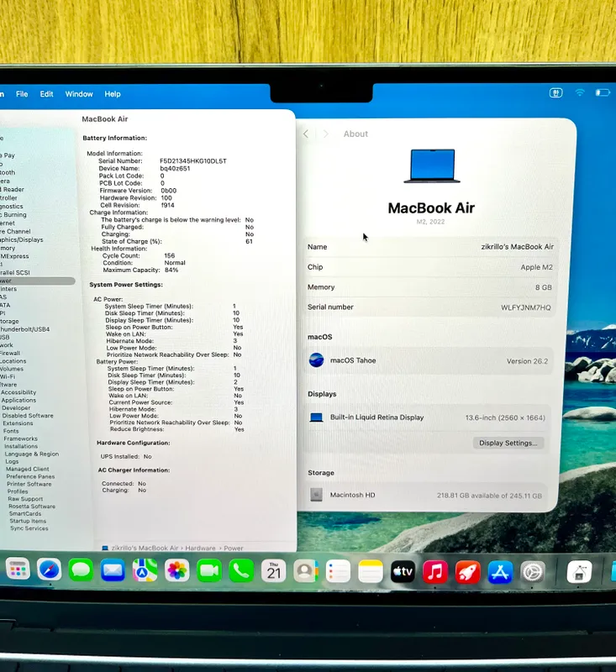Launch Maps from the Dock
This screenshot has height=672, width=616.
[x=145, y=570]
